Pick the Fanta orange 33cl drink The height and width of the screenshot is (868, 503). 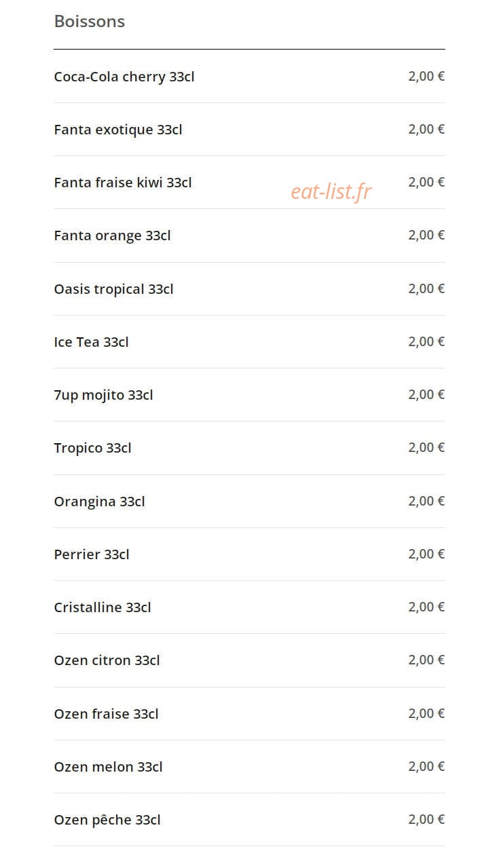pos(249,235)
